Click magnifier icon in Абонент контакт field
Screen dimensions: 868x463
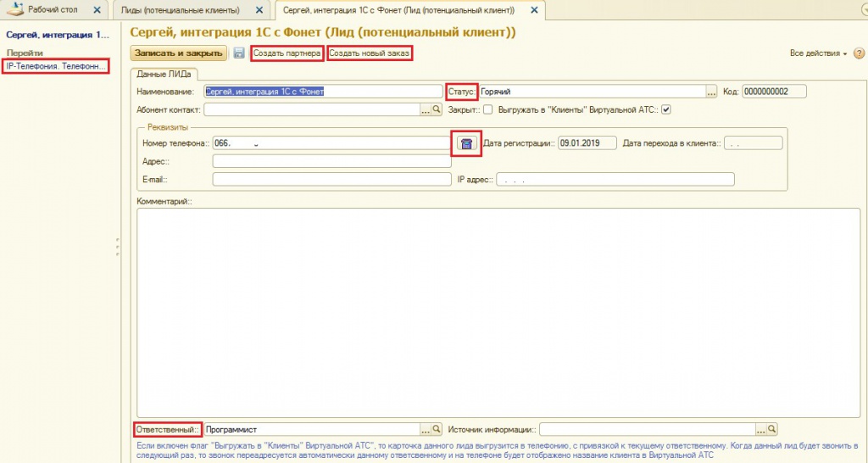(x=437, y=109)
